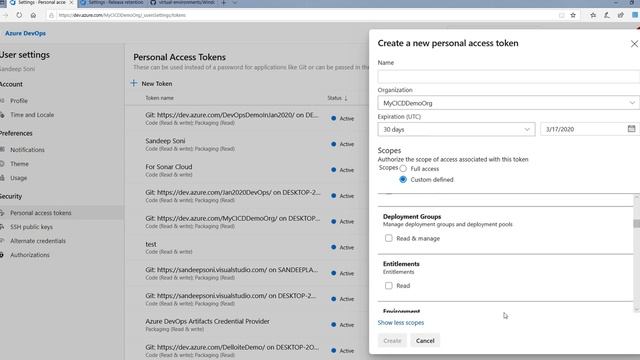
Task: Click the Cancel button
Action: [425, 340]
